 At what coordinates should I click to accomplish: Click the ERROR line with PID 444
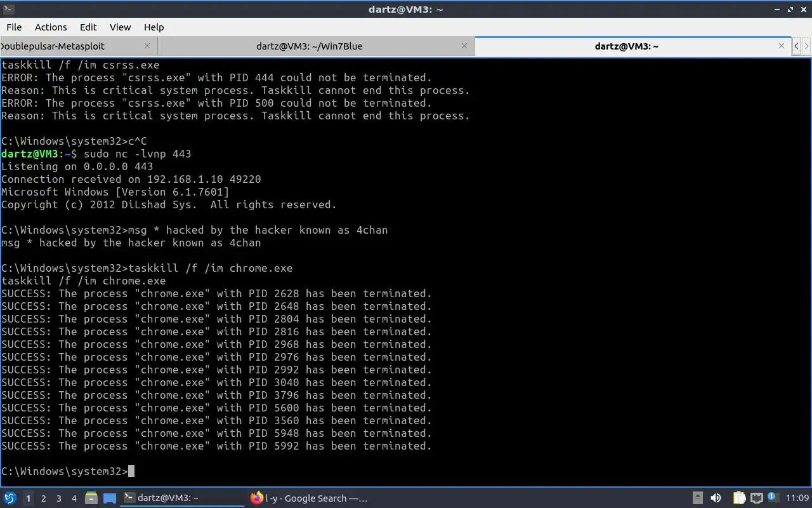pyautogui.click(x=216, y=77)
